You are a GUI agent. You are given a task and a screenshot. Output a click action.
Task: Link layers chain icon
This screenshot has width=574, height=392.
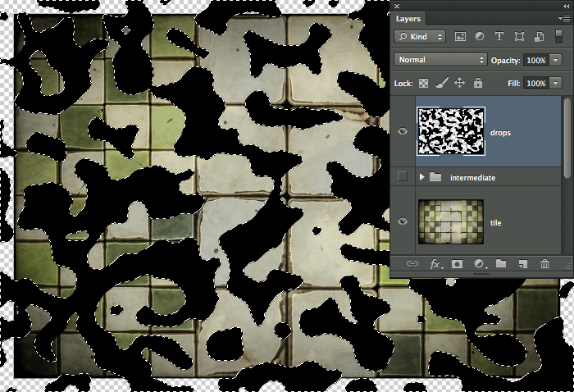(412, 263)
